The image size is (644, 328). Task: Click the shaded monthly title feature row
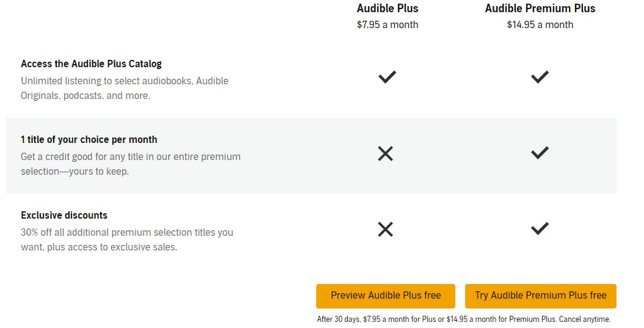(x=293, y=156)
